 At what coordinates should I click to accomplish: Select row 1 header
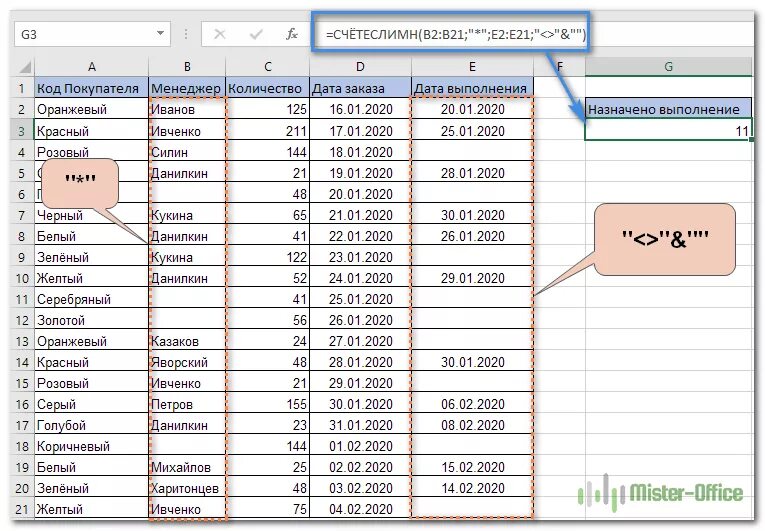tap(22, 88)
